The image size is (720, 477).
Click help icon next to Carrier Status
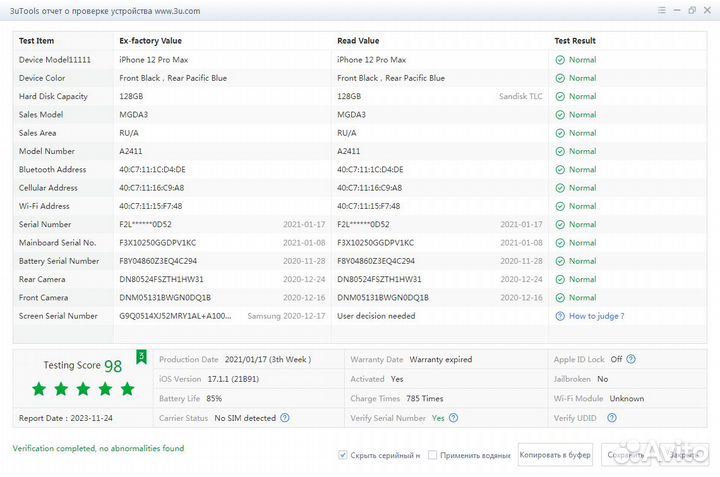point(285,418)
